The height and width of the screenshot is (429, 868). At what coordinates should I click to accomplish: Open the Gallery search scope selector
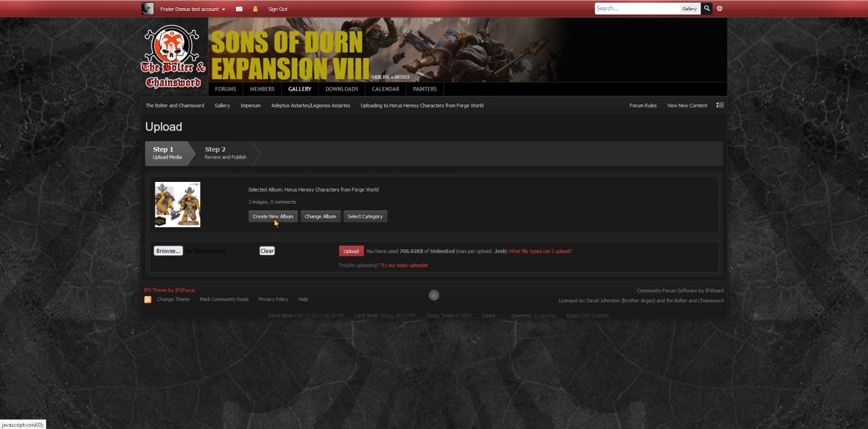coord(690,9)
